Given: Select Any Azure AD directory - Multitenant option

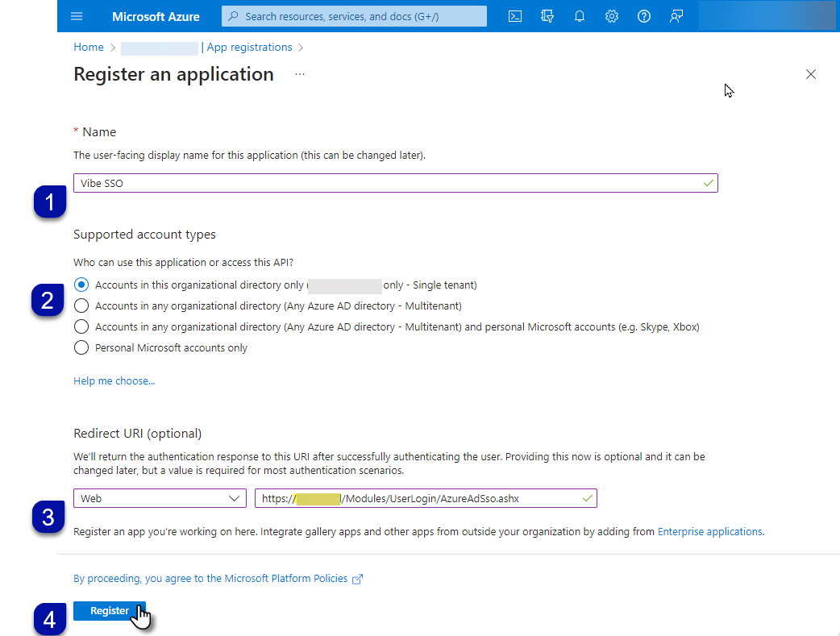Looking at the screenshot, I should click(81, 306).
